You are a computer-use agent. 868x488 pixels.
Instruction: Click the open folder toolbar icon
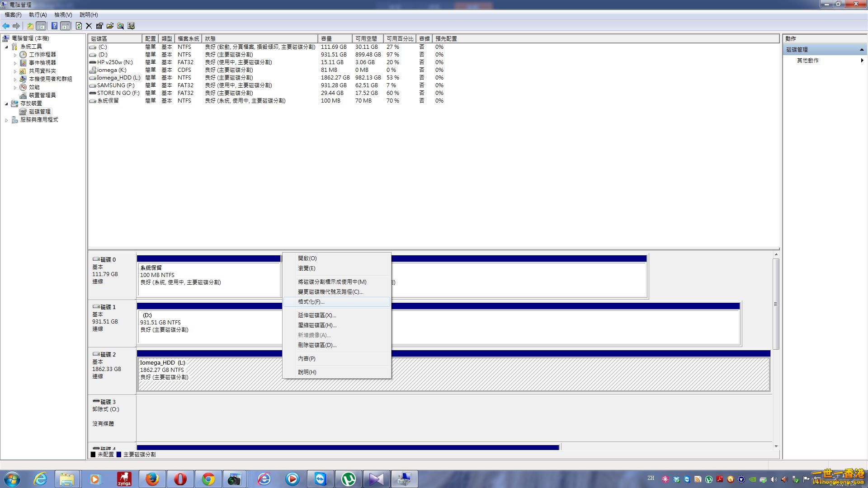(x=110, y=26)
